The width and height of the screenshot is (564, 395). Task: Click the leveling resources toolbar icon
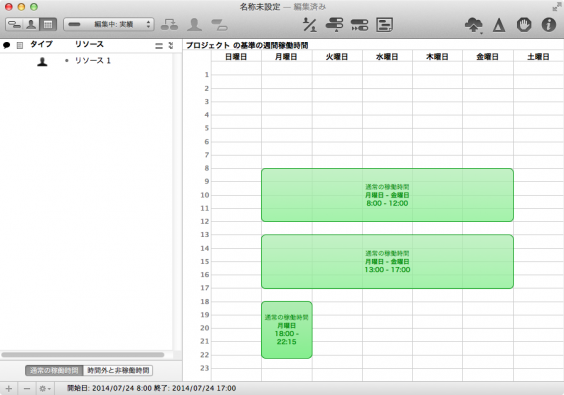click(x=309, y=24)
